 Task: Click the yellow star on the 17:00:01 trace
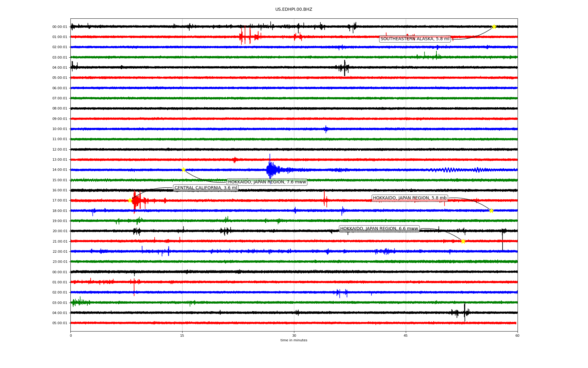coord(130,201)
